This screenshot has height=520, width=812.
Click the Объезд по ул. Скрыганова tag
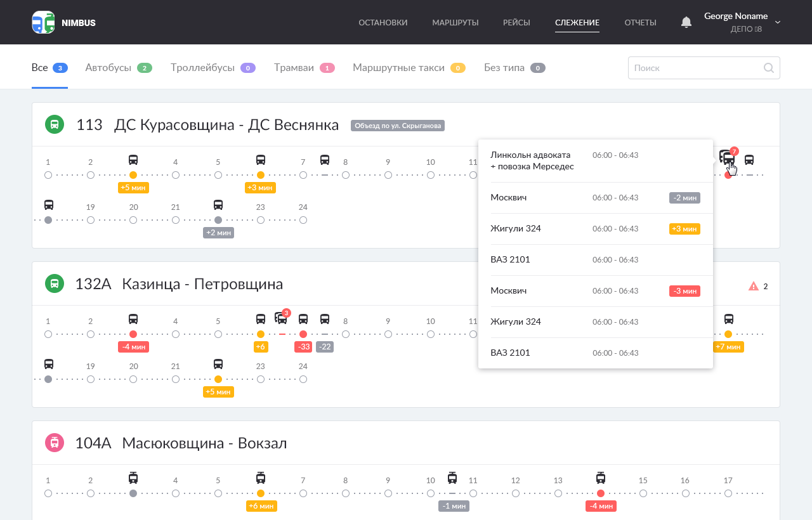pyautogui.click(x=398, y=125)
